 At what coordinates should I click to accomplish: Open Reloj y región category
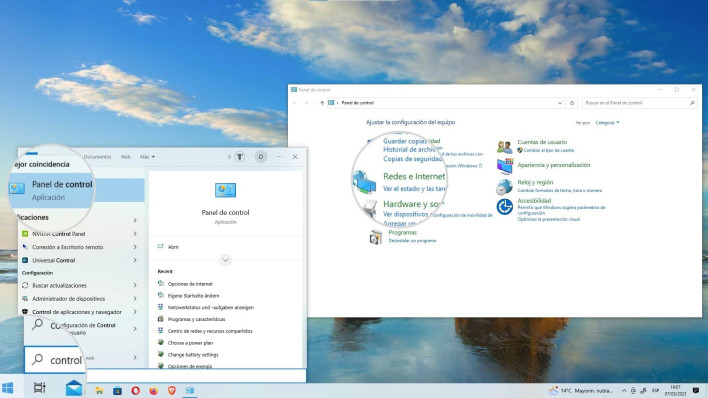(x=535, y=182)
